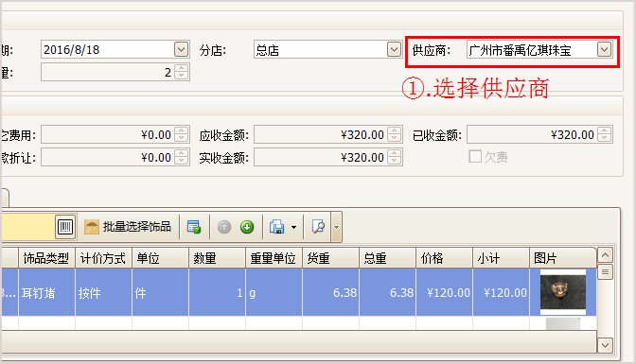Click the 小计 column header
This screenshot has width=636, height=364.
(x=501, y=258)
